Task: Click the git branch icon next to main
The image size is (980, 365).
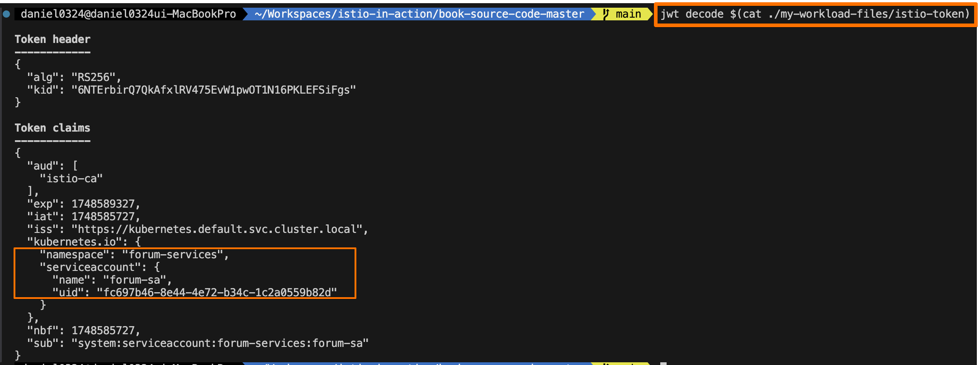Action: (x=606, y=14)
